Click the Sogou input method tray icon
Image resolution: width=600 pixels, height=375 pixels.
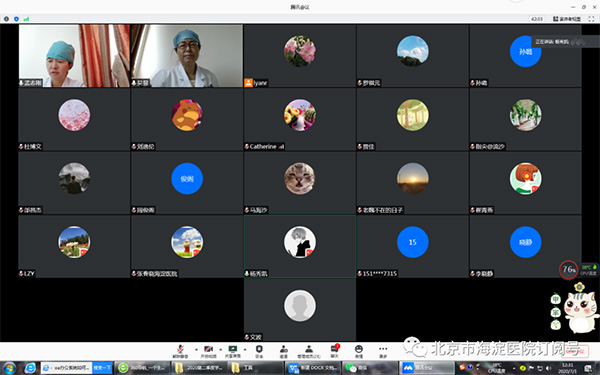[463, 368]
